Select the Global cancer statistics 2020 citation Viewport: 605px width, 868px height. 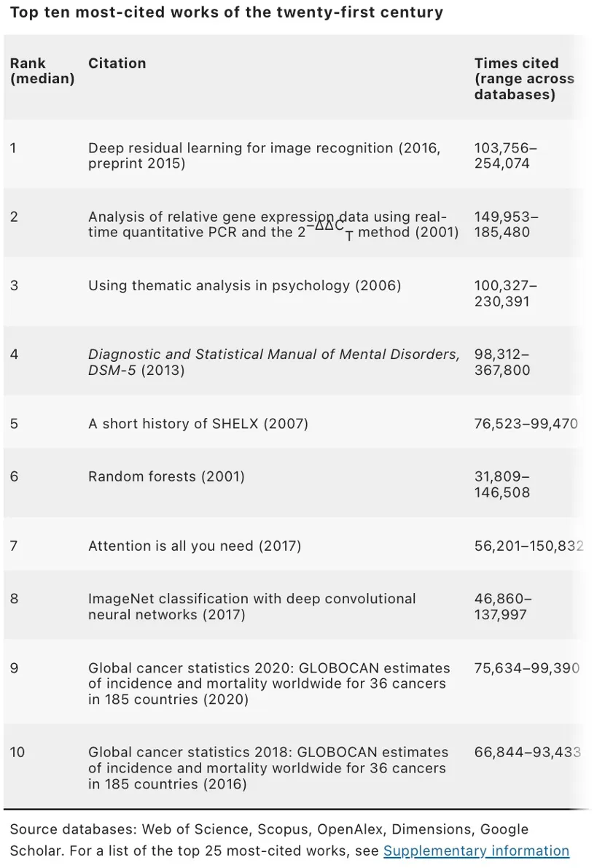pos(269,683)
